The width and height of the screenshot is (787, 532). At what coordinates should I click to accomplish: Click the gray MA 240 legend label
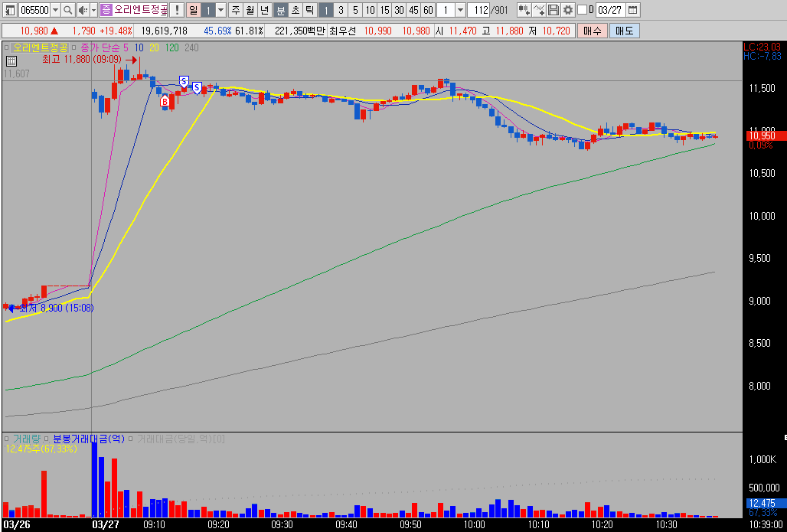tap(191, 47)
